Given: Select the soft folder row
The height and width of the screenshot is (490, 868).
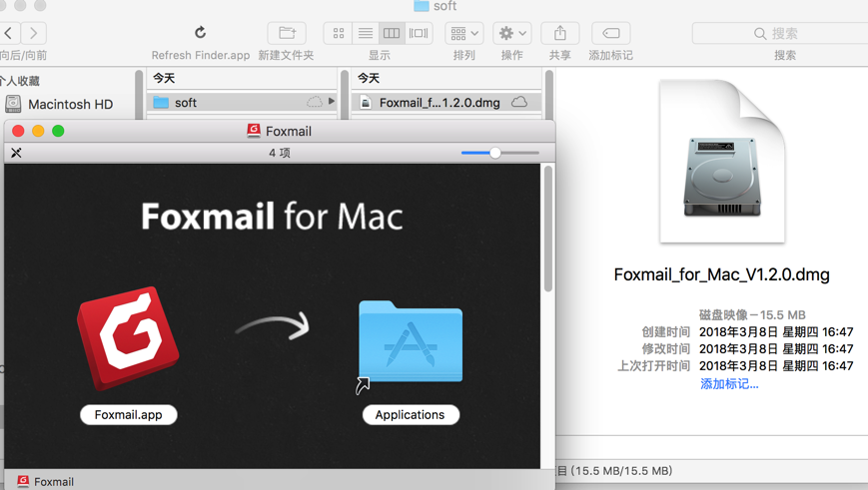Looking at the screenshot, I should pos(242,103).
